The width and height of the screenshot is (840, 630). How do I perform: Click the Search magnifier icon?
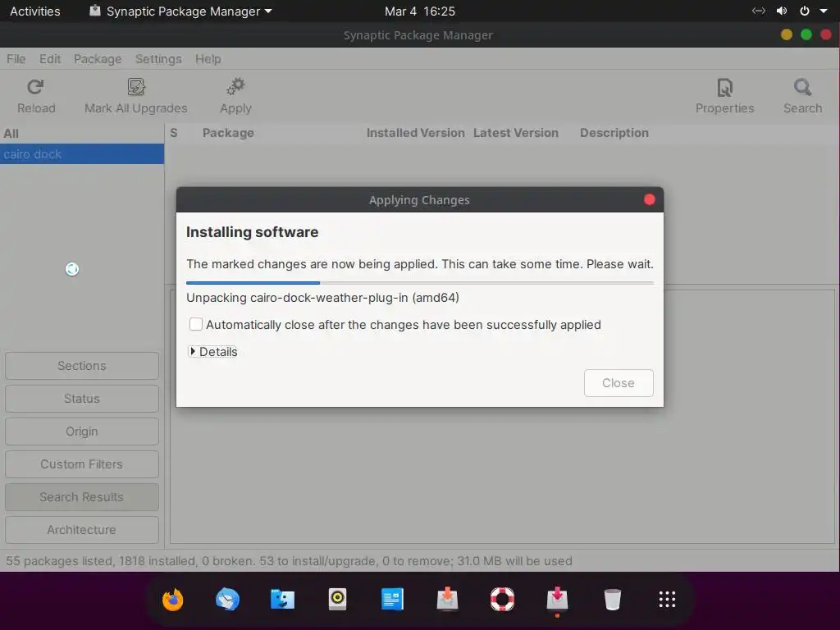tap(802, 87)
